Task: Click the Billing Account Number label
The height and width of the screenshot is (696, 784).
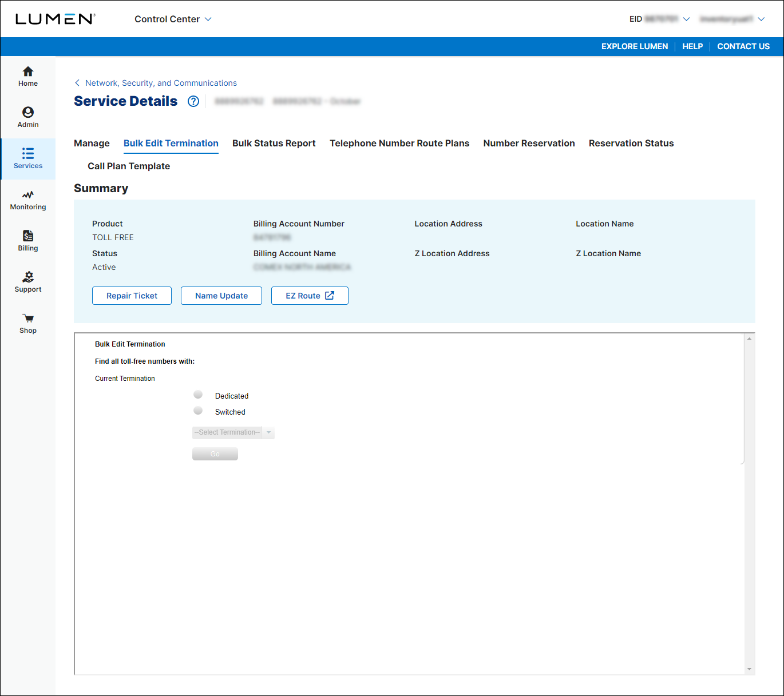Action: tap(299, 224)
